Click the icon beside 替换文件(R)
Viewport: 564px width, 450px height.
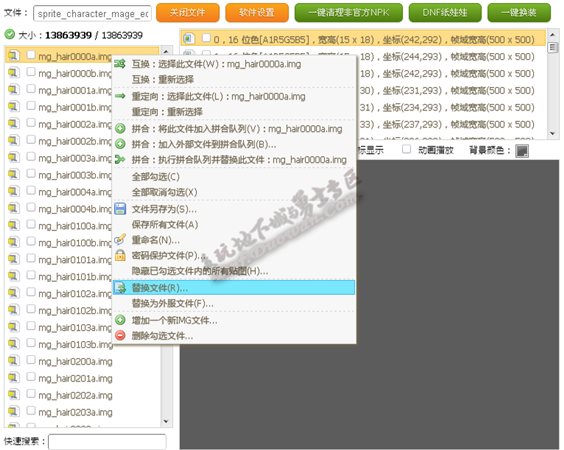coord(120,287)
